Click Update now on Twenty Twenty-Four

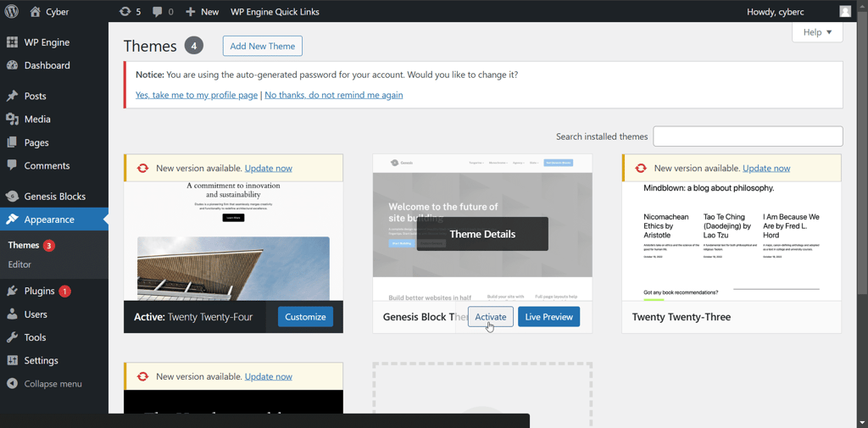269,169
